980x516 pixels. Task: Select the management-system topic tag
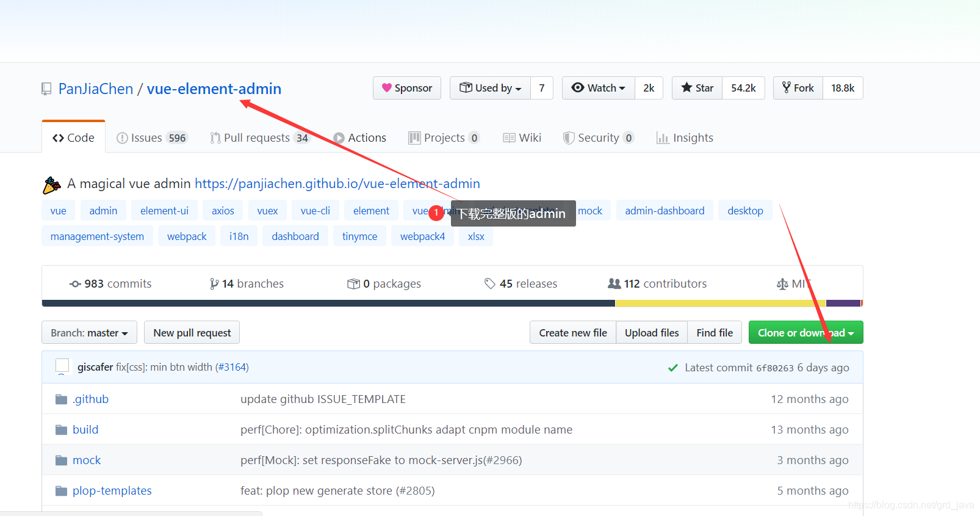click(97, 236)
